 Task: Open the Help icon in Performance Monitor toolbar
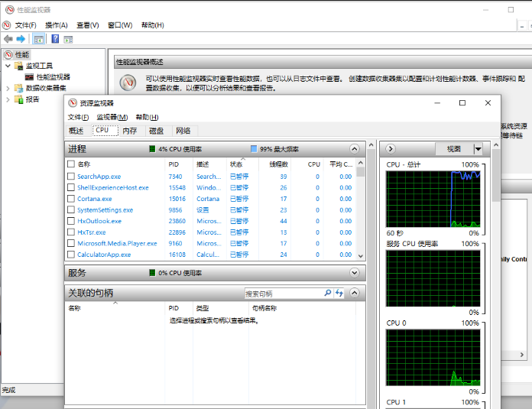(55, 39)
